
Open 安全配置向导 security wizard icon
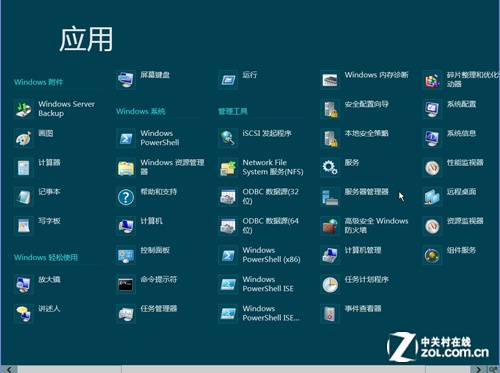click(330, 109)
